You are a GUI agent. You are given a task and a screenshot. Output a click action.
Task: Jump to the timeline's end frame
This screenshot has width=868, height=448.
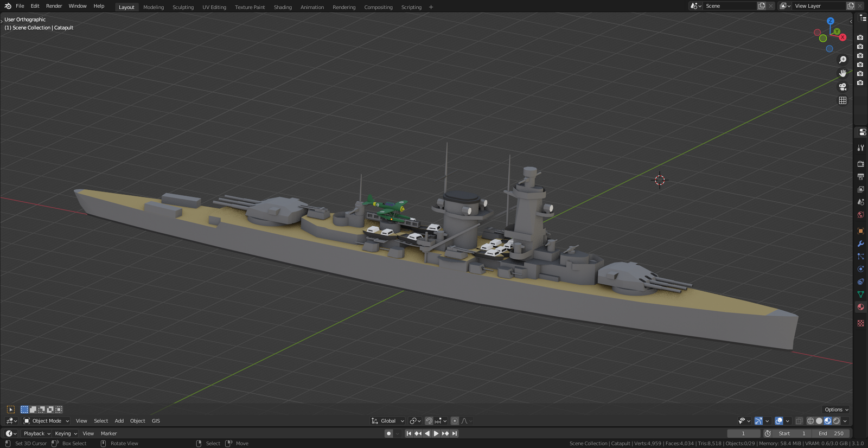pos(455,433)
